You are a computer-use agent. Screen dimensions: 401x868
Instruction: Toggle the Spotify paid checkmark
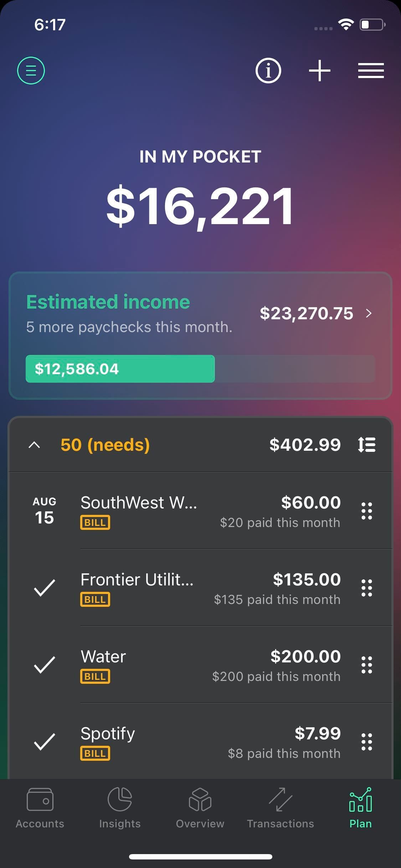(x=45, y=742)
